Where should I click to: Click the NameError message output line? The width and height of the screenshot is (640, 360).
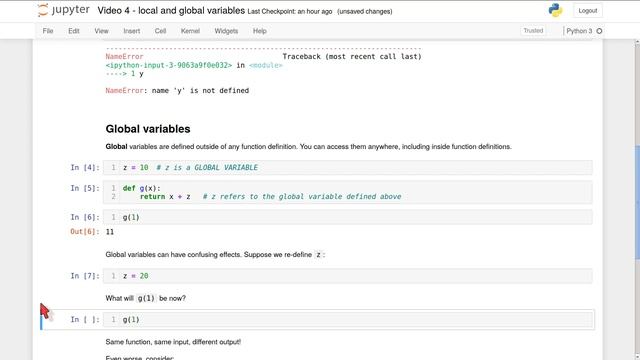pos(177,91)
